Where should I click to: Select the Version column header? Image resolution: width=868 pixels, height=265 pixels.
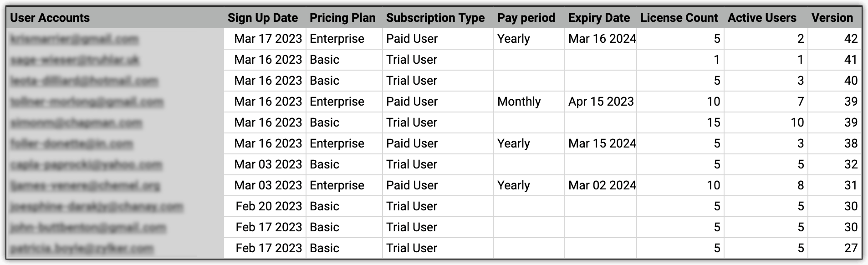click(832, 18)
